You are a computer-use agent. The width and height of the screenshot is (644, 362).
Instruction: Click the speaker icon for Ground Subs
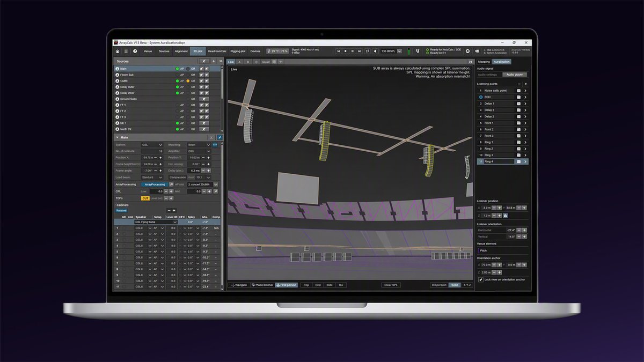204,99
